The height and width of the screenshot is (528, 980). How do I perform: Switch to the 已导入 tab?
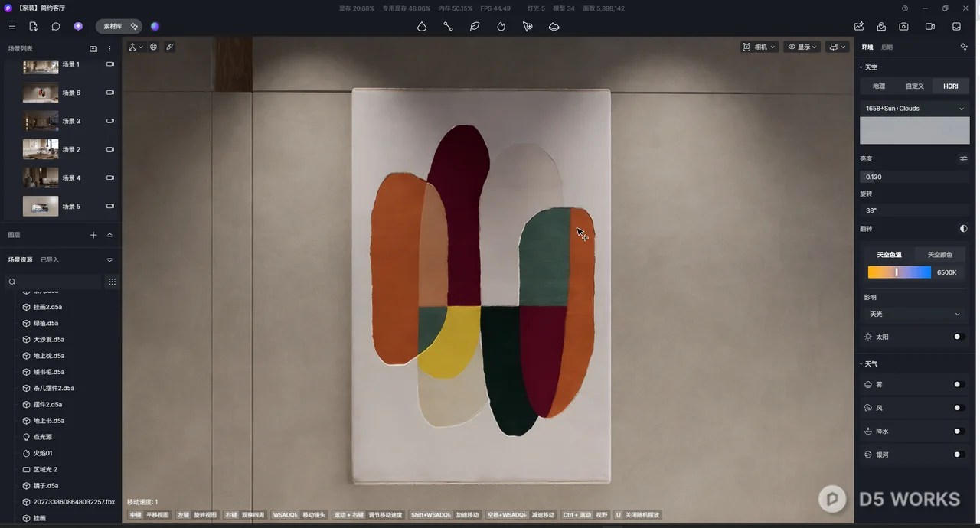50,259
